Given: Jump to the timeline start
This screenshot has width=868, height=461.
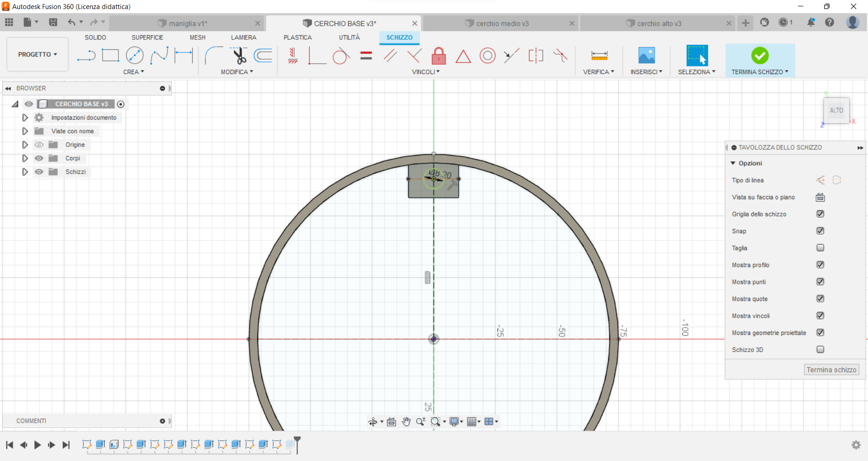Looking at the screenshot, I should point(9,445).
